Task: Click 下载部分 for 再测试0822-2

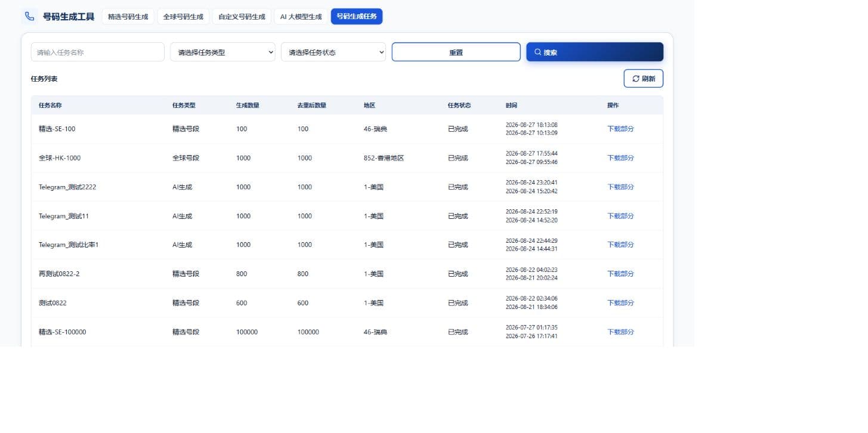Action: [x=620, y=274]
